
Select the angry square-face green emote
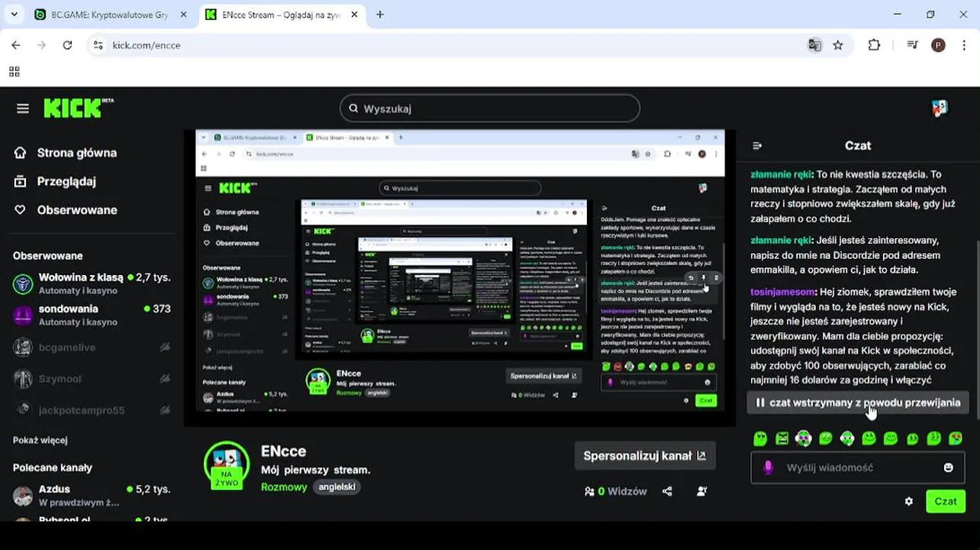[x=782, y=438]
